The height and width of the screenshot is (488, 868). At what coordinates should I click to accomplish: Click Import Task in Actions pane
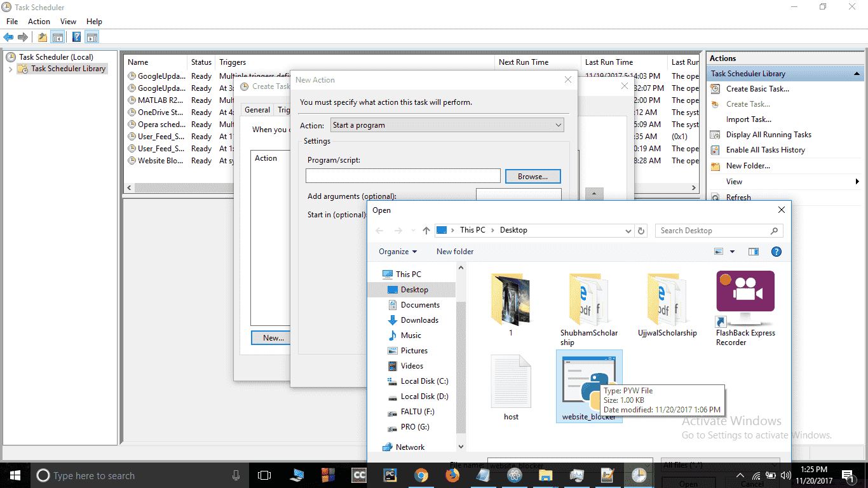749,119
